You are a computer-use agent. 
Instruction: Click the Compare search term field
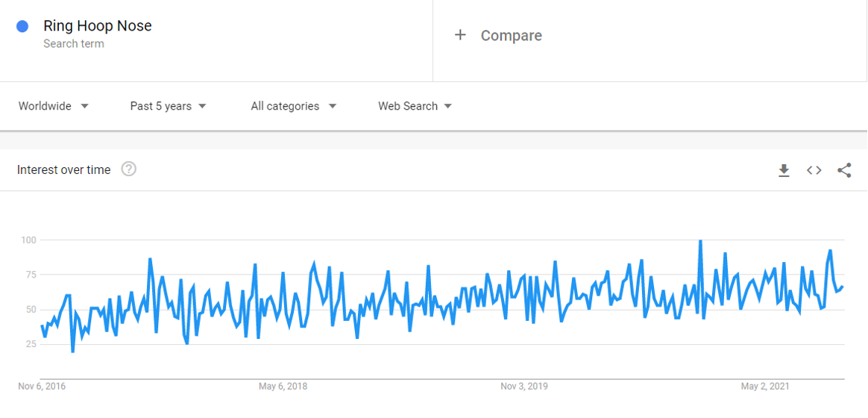[x=650, y=40]
